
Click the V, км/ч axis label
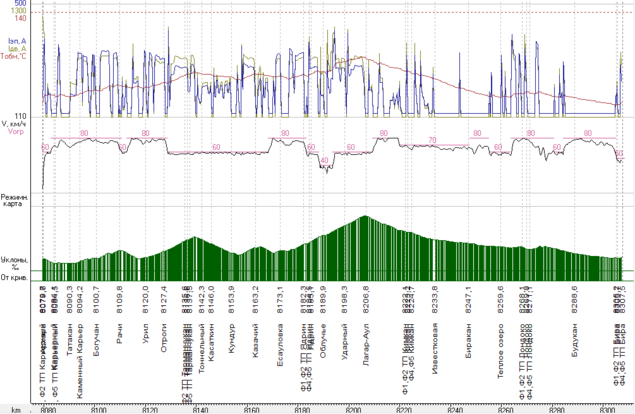pos(15,123)
